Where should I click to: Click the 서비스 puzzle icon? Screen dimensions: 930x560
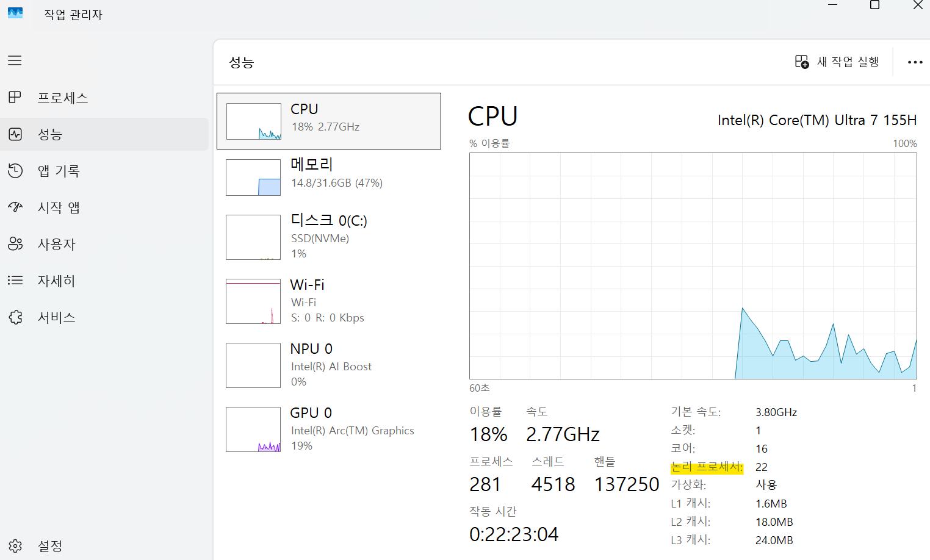[15, 317]
